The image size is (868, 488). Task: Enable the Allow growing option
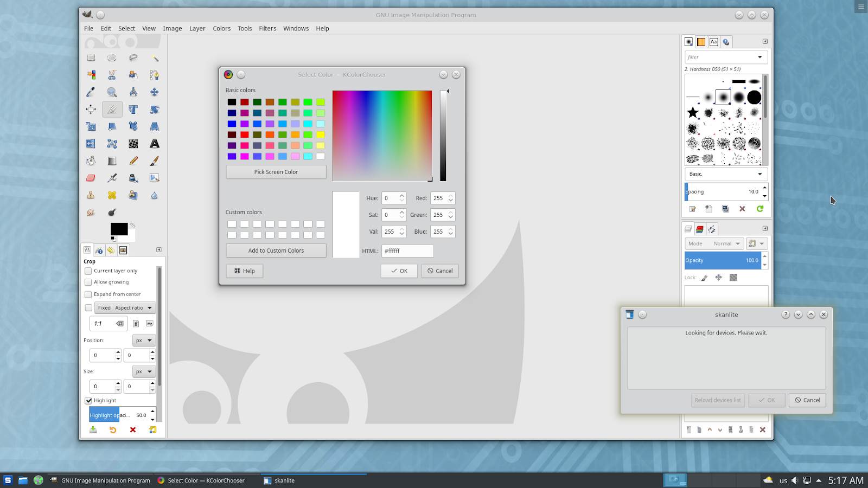(x=88, y=282)
